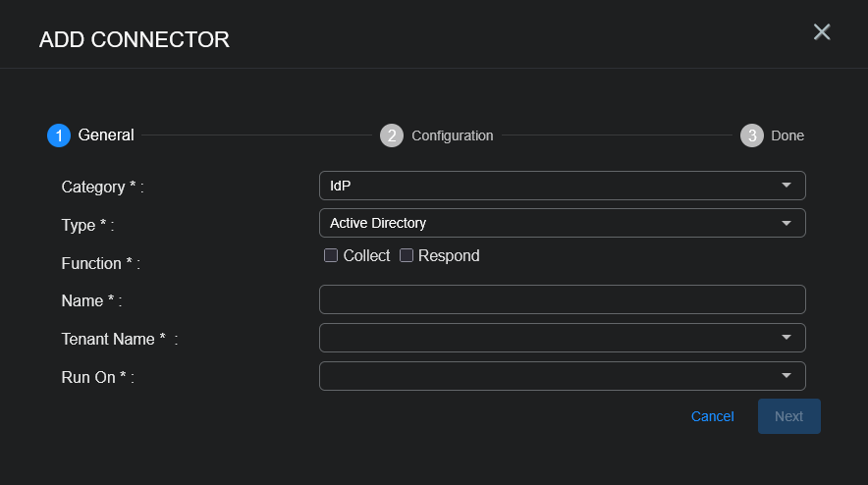Close the Add Connector dialog

(822, 32)
